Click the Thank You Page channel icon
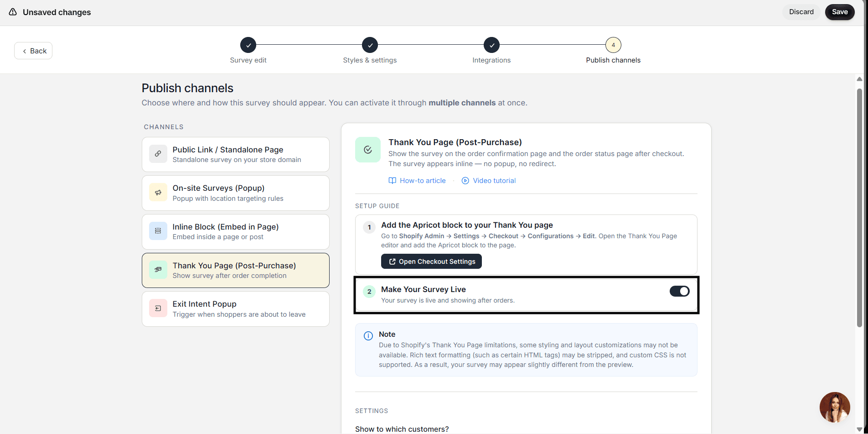Image resolution: width=868 pixels, height=434 pixels. click(x=158, y=270)
